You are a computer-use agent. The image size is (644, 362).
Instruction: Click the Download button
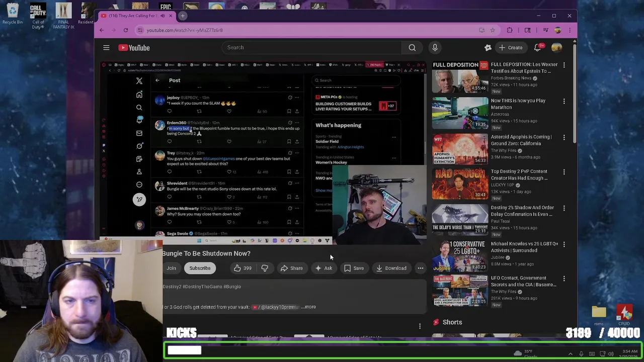point(391,268)
